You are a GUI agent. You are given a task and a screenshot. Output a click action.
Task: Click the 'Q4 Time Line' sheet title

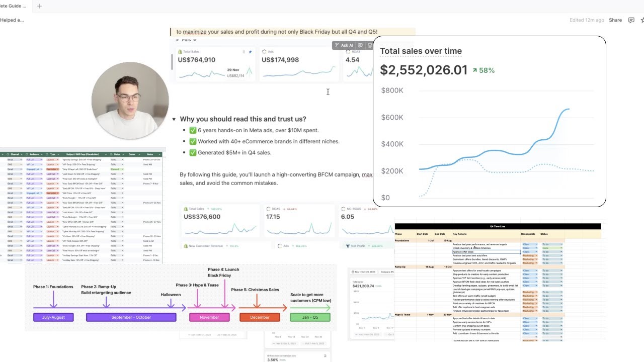point(498,226)
